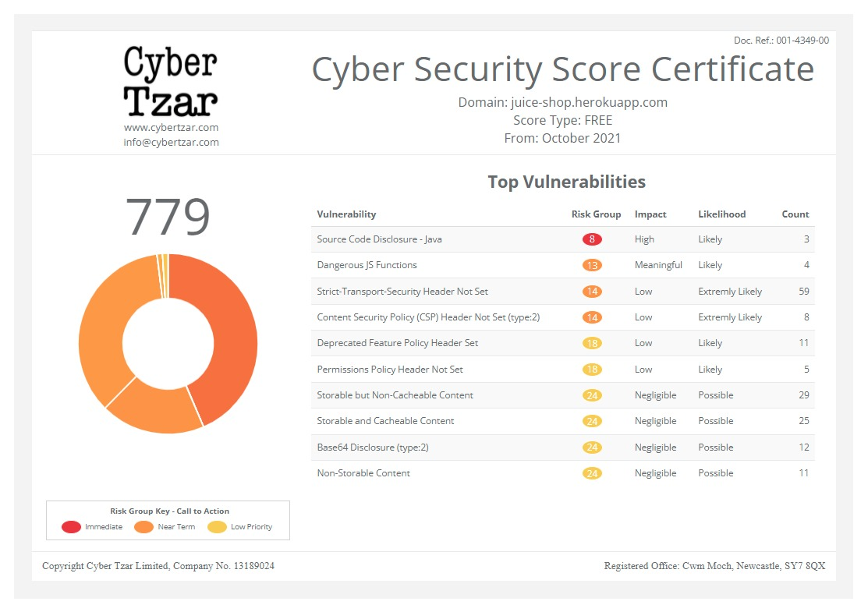Click the red risk badge 8 for Source Code Disclosure
The width and height of the screenshot is (868, 612).
pos(592,239)
